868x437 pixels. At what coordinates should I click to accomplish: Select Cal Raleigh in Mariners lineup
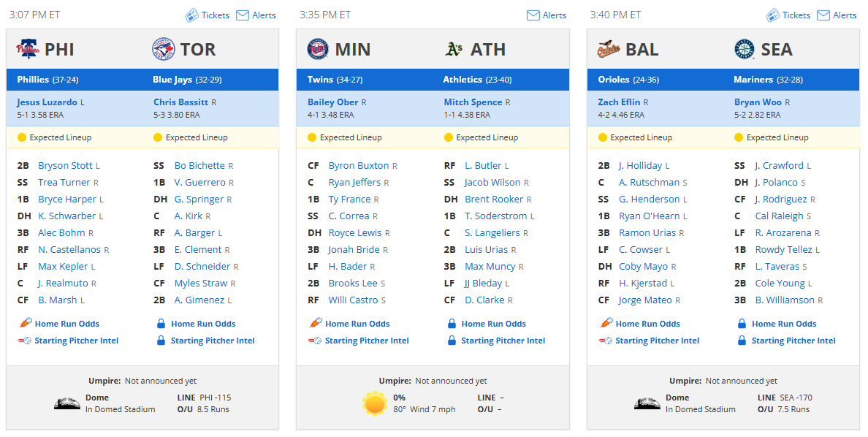(779, 216)
